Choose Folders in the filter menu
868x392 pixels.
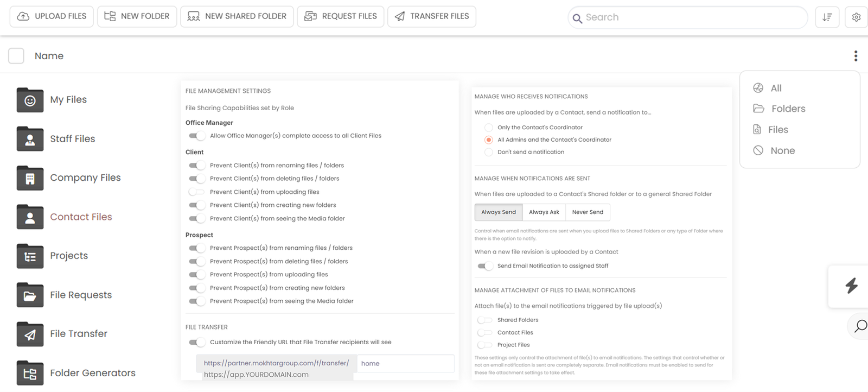(x=788, y=109)
